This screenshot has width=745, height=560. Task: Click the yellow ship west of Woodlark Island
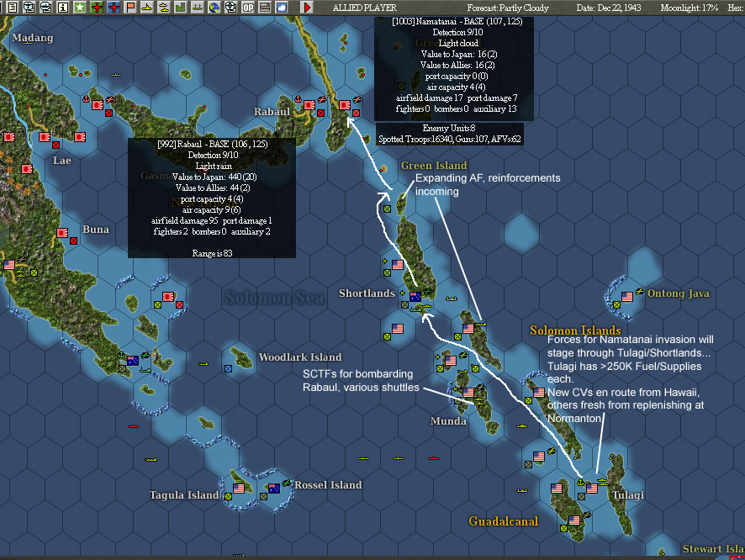click(203, 364)
